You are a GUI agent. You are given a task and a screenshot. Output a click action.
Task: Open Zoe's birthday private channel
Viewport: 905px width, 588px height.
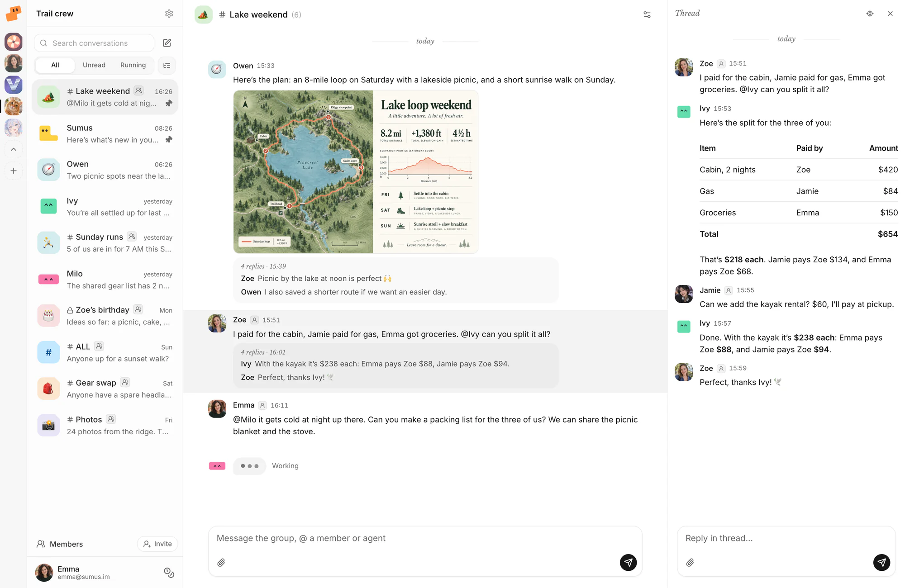[105, 316]
